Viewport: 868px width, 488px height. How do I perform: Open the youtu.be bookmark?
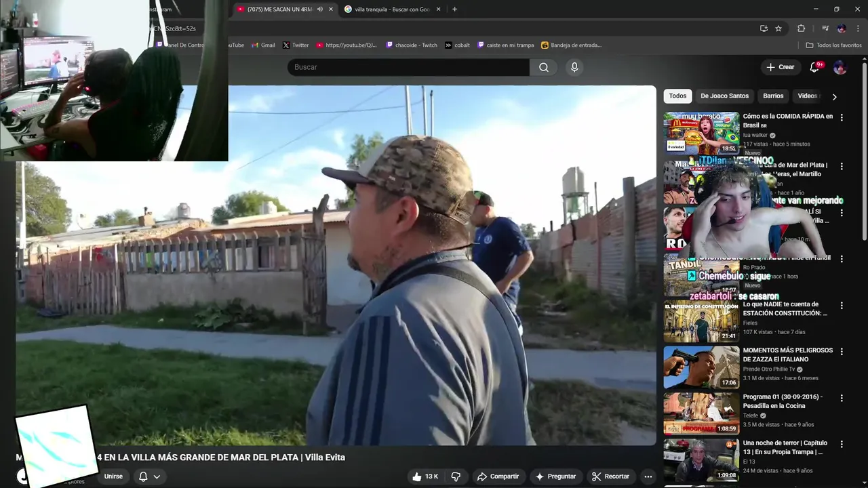(346, 45)
